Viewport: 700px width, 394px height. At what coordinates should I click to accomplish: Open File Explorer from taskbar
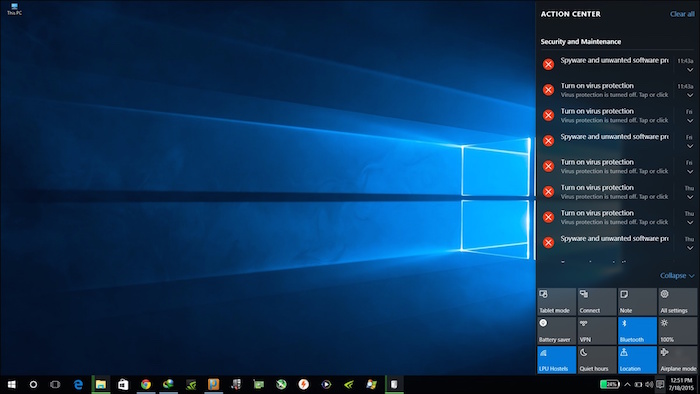(x=101, y=384)
